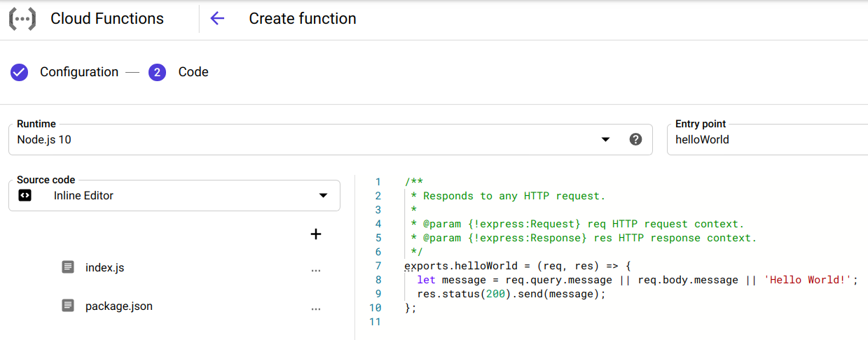Select the Code step label
Viewport: 868px width, 340px height.
tap(193, 72)
